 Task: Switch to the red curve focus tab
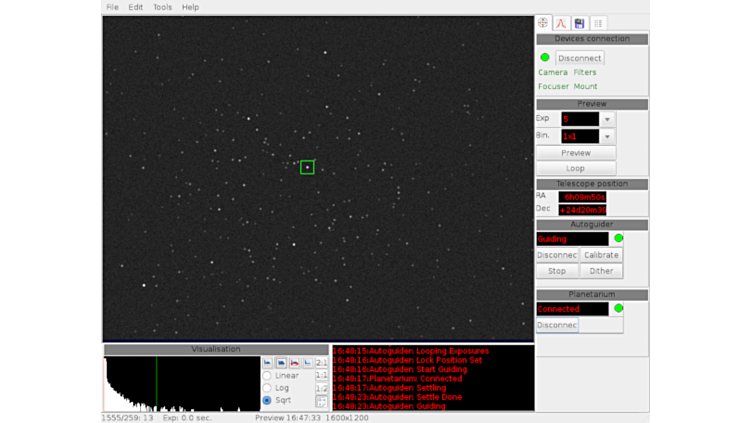[562, 23]
